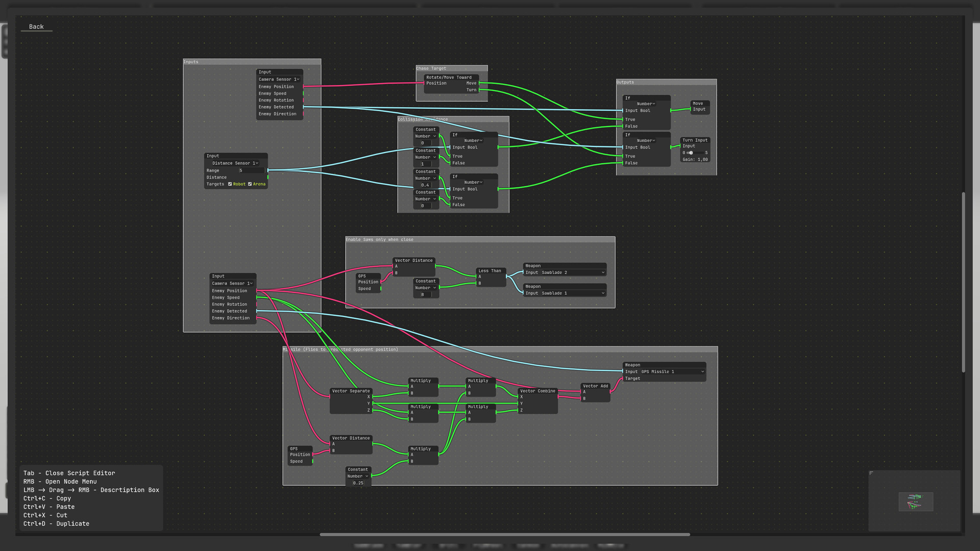Click the Rotate/Move Toward node title
Image resolution: width=980 pixels, height=551 pixels.
pyautogui.click(x=450, y=77)
